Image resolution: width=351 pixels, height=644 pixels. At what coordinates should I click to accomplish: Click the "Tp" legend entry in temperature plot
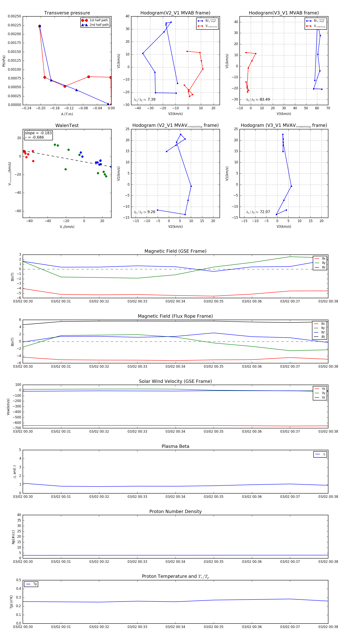click(x=31, y=584)
